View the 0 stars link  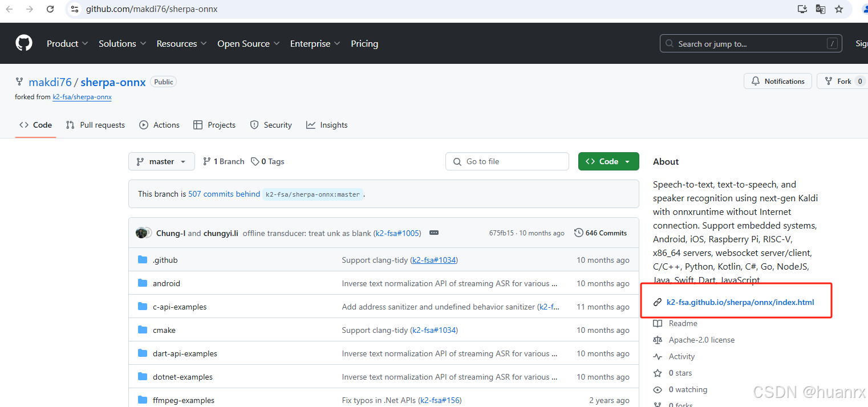click(x=680, y=373)
